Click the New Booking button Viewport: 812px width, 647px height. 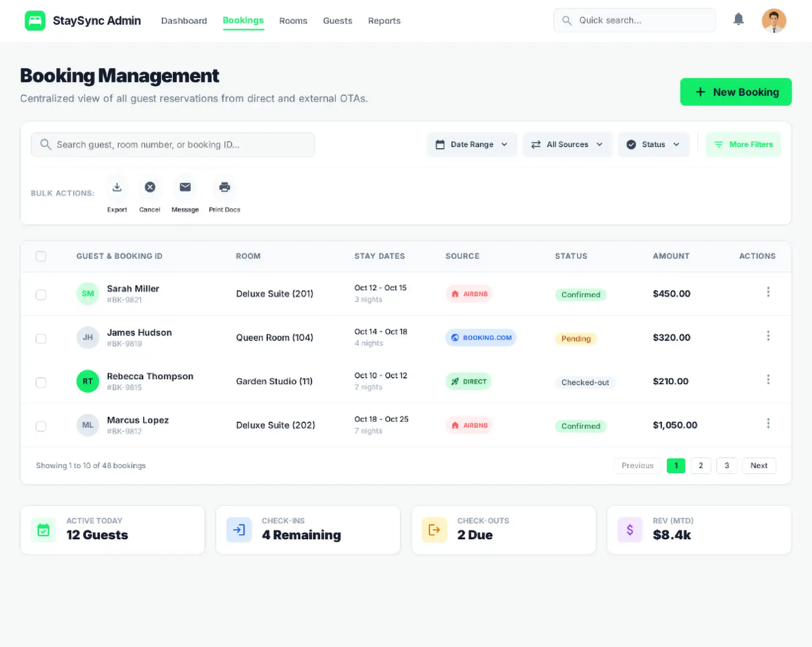click(735, 92)
